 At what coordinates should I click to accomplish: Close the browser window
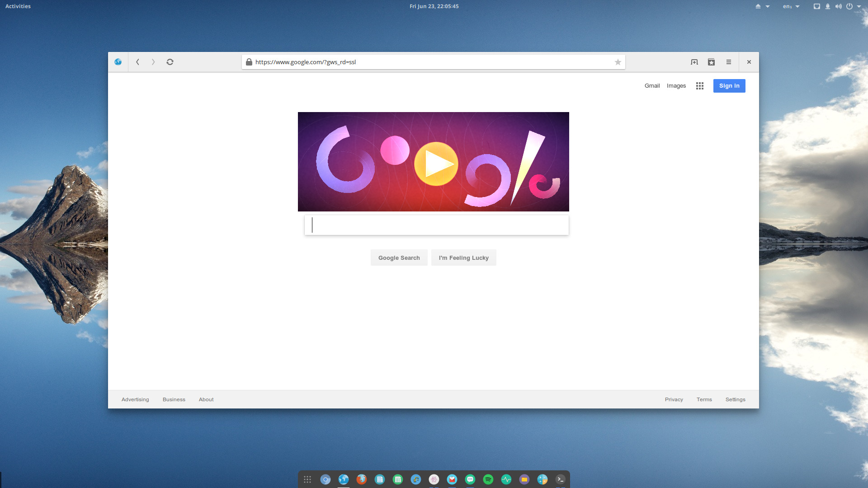click(x=749, y=62)
